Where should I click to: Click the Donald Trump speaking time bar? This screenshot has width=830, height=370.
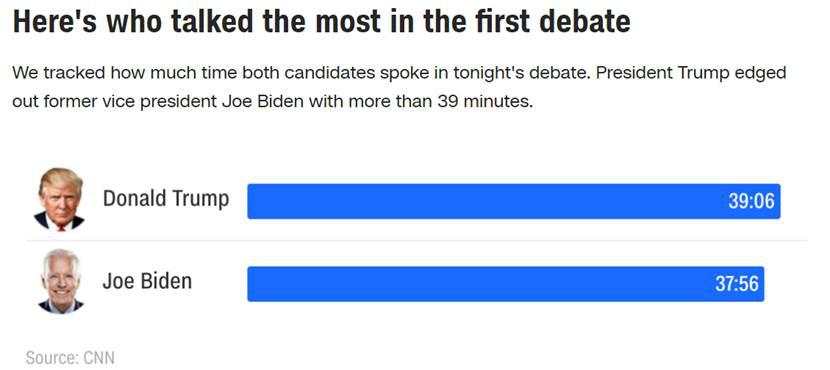(x=513, y=201)
